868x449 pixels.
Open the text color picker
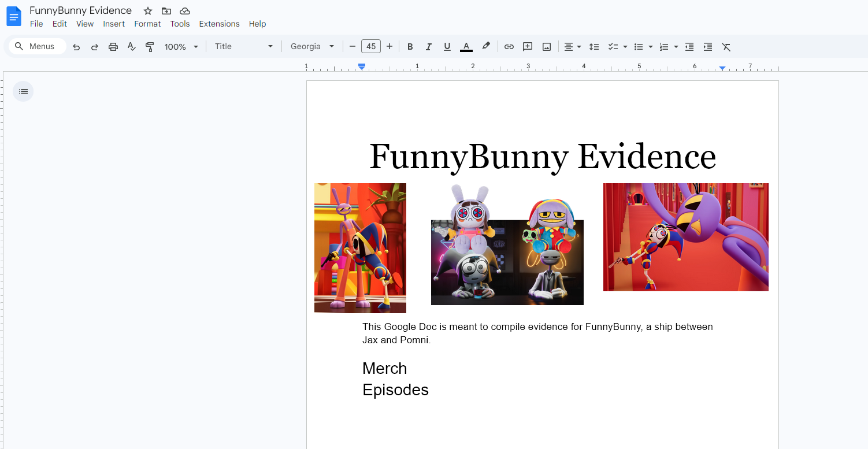466,47
